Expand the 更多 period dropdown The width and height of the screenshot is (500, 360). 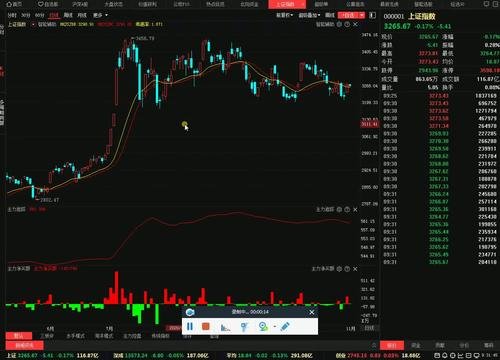pos(100,15)
